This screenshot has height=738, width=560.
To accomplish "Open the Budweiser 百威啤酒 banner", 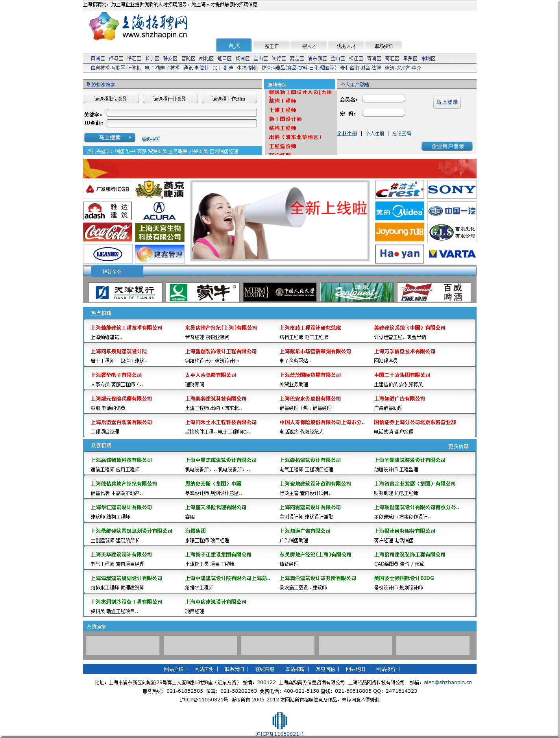I will pyautogui.click(x=434, y=292).
